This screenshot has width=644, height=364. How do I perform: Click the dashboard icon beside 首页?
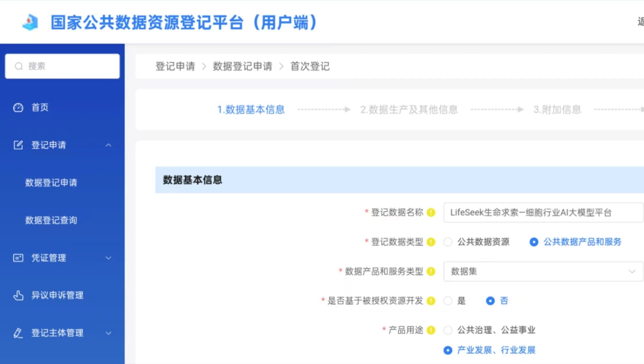click(x=18, y=108)
